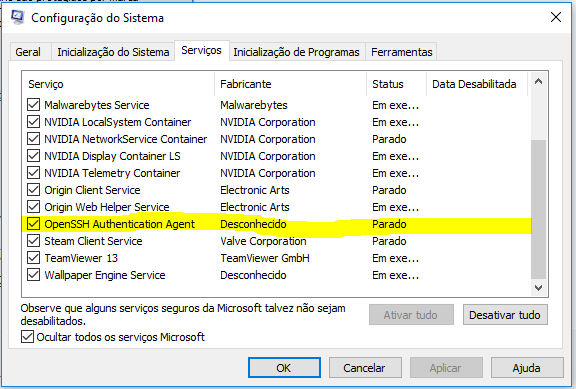The image size is (576, 389).
Task: Open the Inicialização de Programas tab
Action: [x=296, y=52]
